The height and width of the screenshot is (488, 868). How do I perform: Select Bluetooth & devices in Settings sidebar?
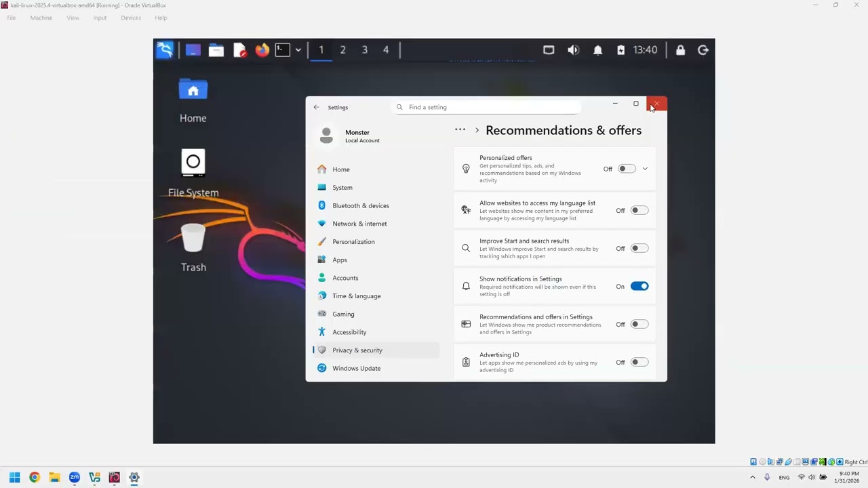pos(376,205)
